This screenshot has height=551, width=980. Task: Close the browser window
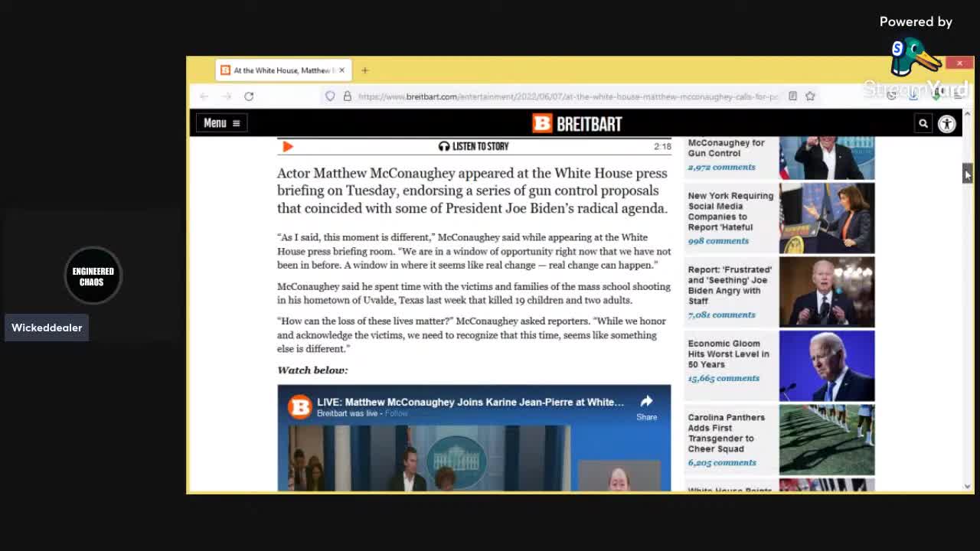959,63
